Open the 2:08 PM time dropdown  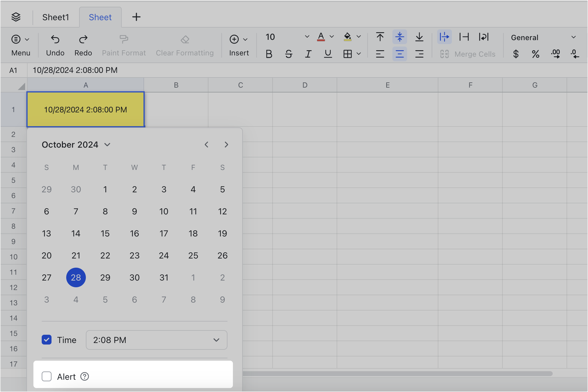156,340
